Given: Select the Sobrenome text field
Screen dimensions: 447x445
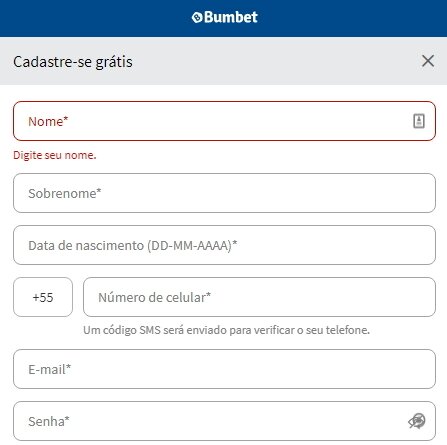Looking at the screenshot, I should [224, 193].
